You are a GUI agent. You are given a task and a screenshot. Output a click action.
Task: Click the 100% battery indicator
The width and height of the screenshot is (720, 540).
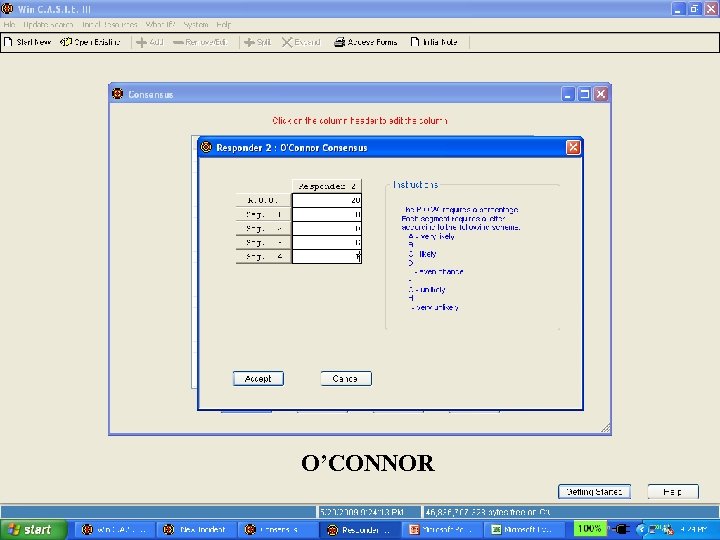click(590, 529)
